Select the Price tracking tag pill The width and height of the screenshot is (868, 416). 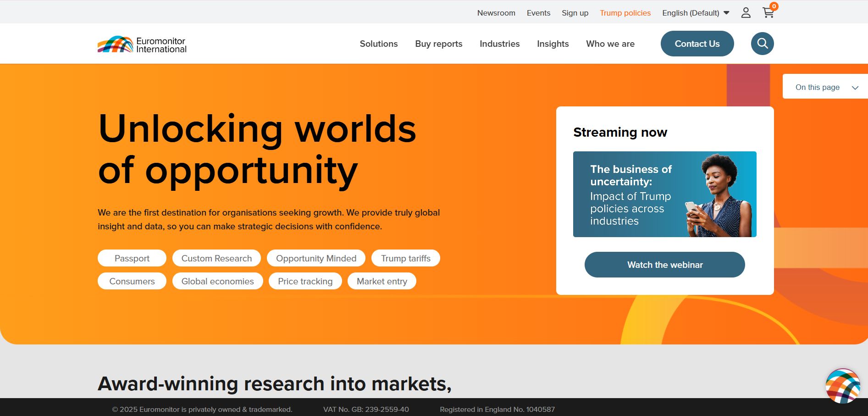click(305, 281)
